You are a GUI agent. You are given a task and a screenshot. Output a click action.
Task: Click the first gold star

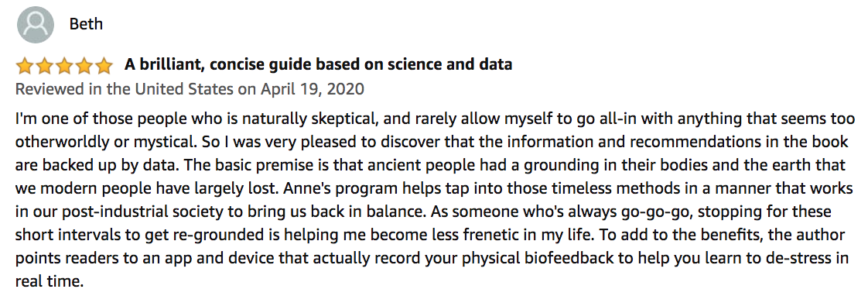click(x=26, y=66)
